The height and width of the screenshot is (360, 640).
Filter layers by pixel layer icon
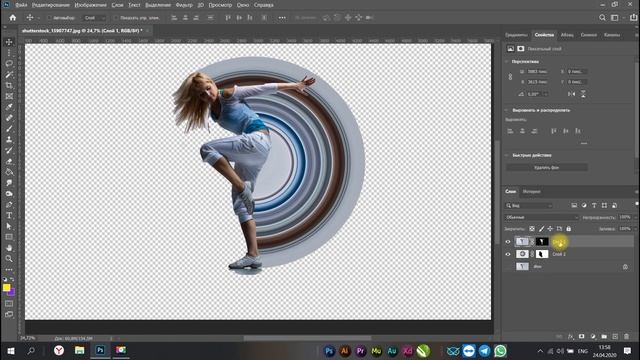(574, 205)
